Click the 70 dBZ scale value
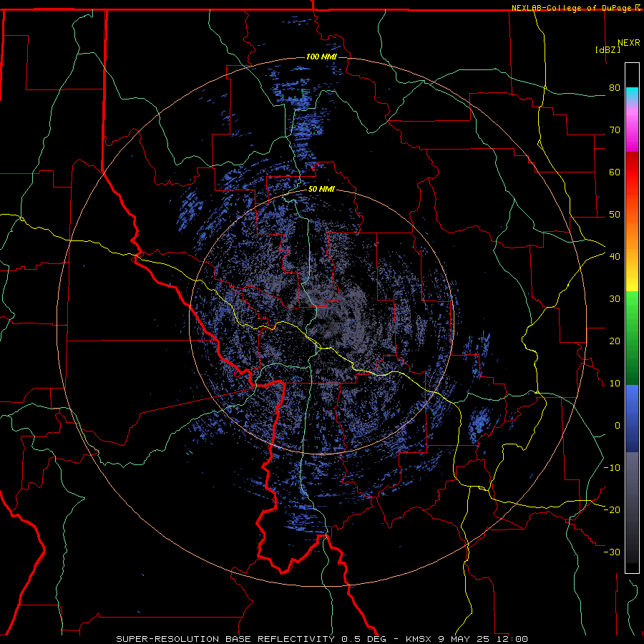 615,130
